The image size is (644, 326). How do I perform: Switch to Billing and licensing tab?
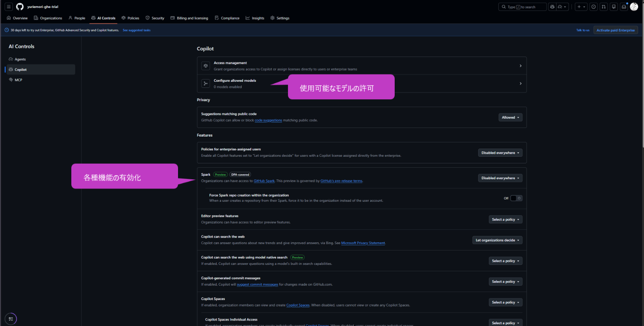click(x=189, y=18)
